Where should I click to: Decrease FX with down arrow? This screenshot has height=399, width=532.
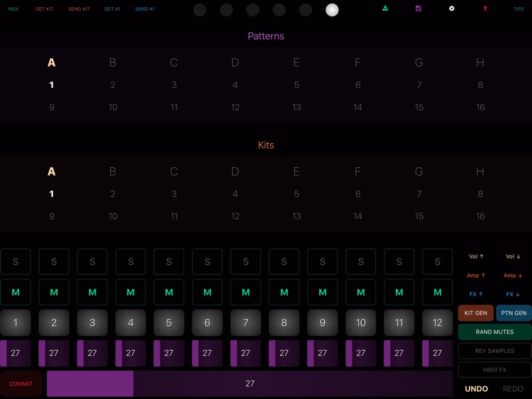coord(513,294)
